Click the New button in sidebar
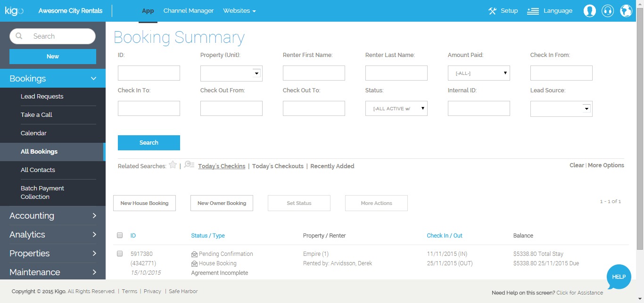Viewport: 644px width, 303px height. click(x=53, y=57)
